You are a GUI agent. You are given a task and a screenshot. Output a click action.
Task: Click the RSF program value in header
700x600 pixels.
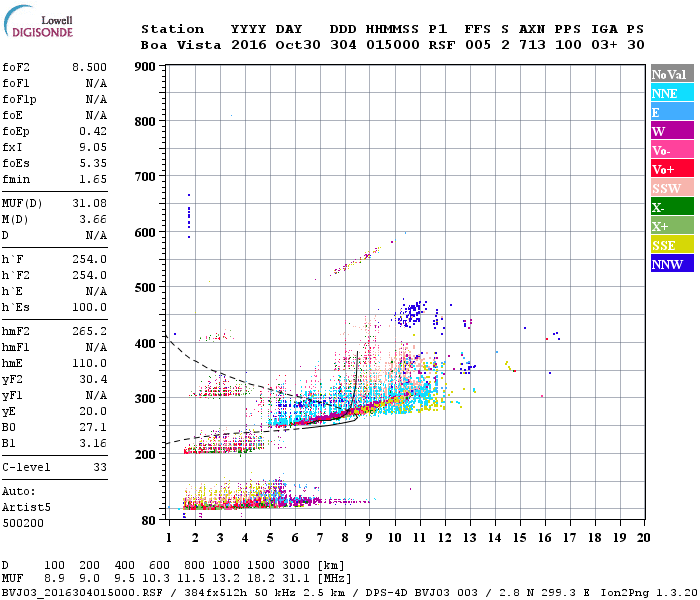(x=442, y=45)
